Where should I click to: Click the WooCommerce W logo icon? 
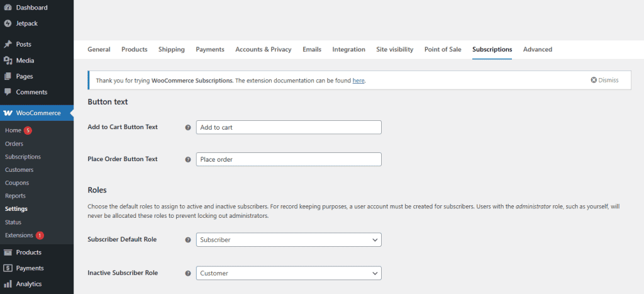coord(8,113)
